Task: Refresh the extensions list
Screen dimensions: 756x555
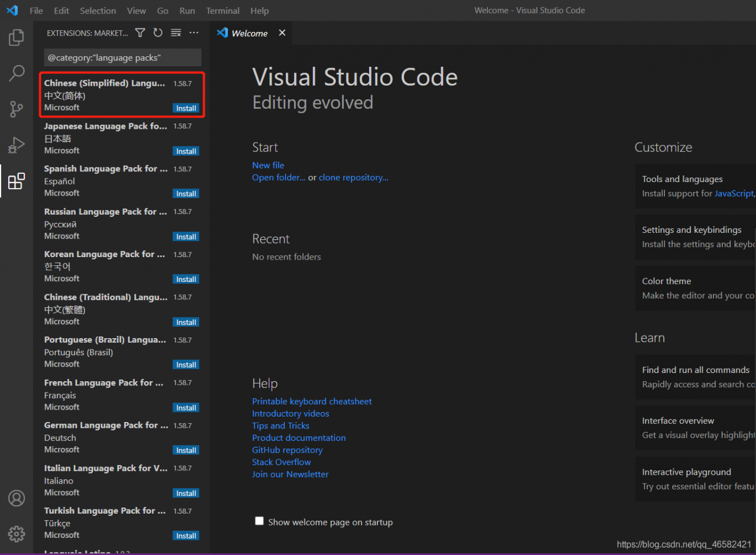Action: pos(158,33)
